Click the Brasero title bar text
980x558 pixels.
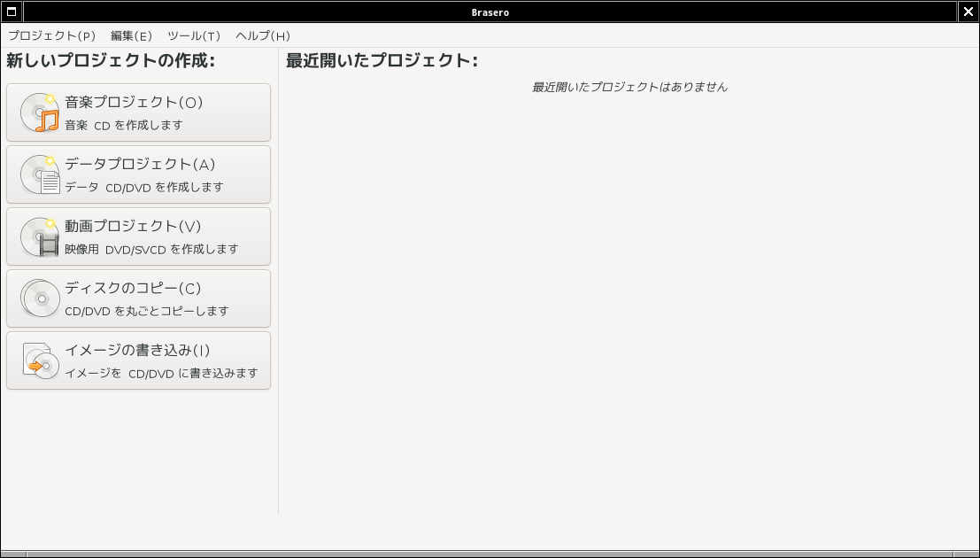click(x=490, y=12)
